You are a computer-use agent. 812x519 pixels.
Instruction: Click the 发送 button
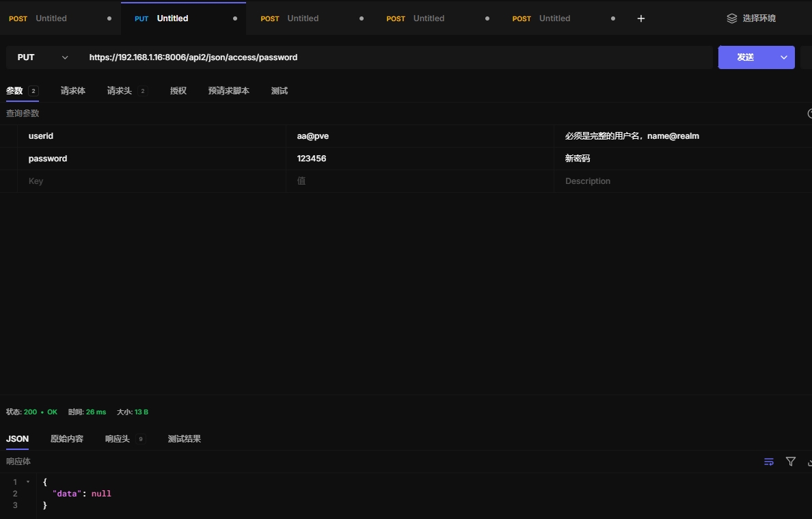point(745,57)
